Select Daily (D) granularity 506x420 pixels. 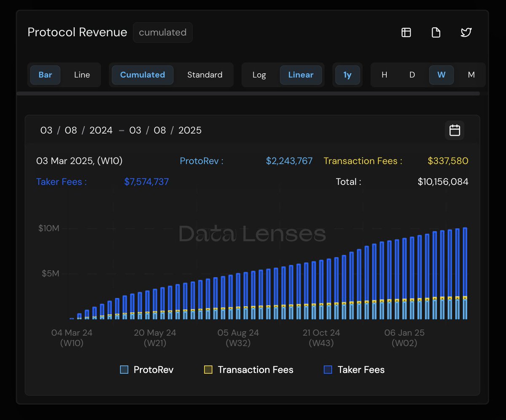click(x=412, y=75)
